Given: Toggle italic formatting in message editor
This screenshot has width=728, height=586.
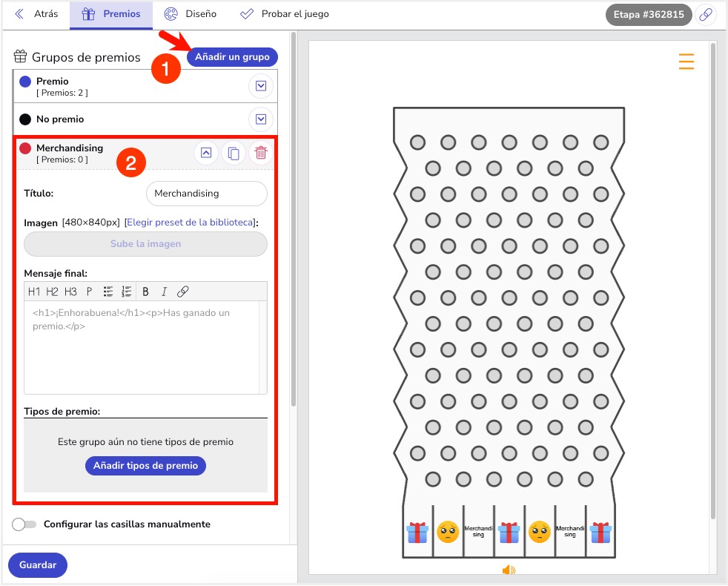Looking at the screenshot, I should point(164,292).
